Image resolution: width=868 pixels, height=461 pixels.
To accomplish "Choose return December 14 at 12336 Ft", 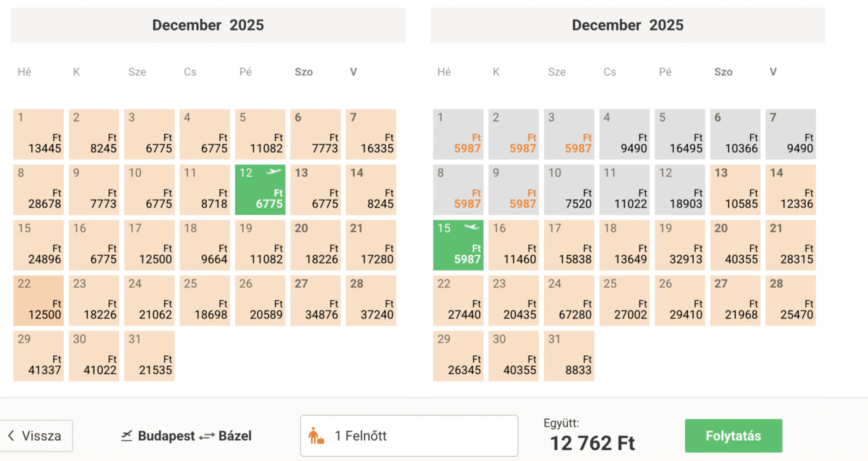I will click(791, 190).
